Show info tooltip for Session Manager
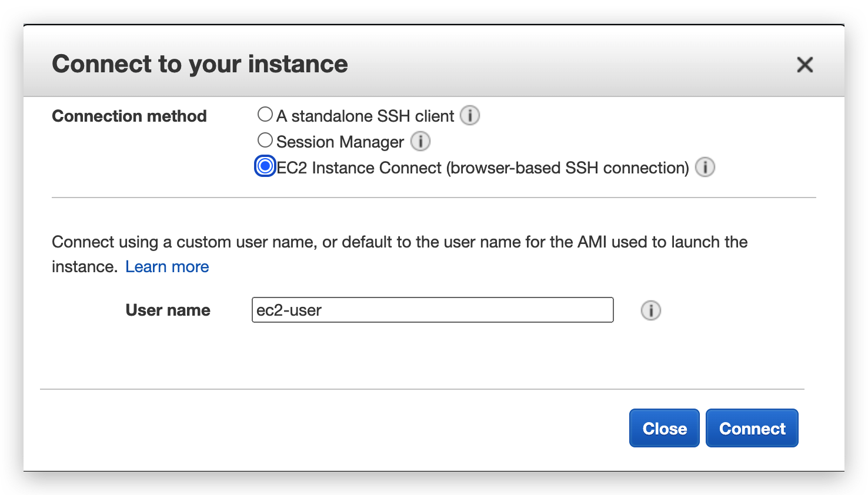 coord(420,141)
